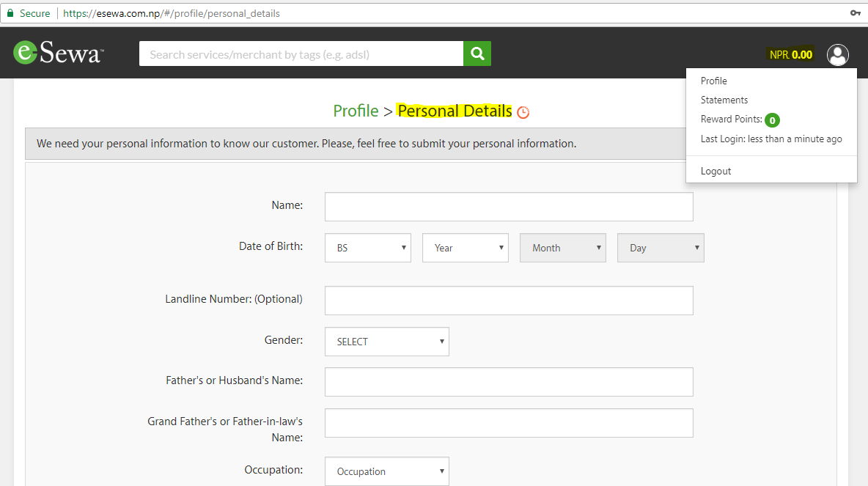Image resolution: width=868 pixels, height=486 pixels.
Task: Click the Landline Number input box
Action: point(509,301)
